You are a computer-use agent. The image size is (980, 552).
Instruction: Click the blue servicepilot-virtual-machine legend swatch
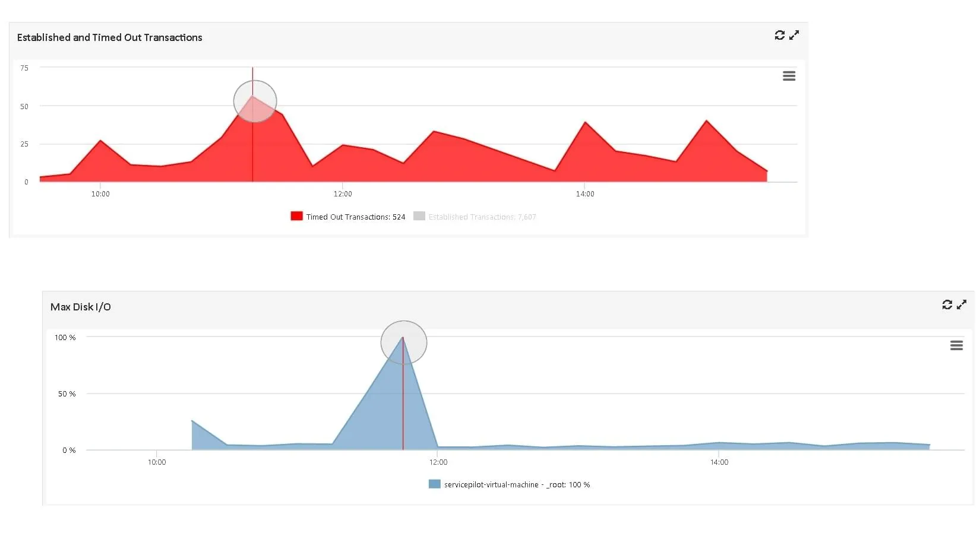pos(434,484)
